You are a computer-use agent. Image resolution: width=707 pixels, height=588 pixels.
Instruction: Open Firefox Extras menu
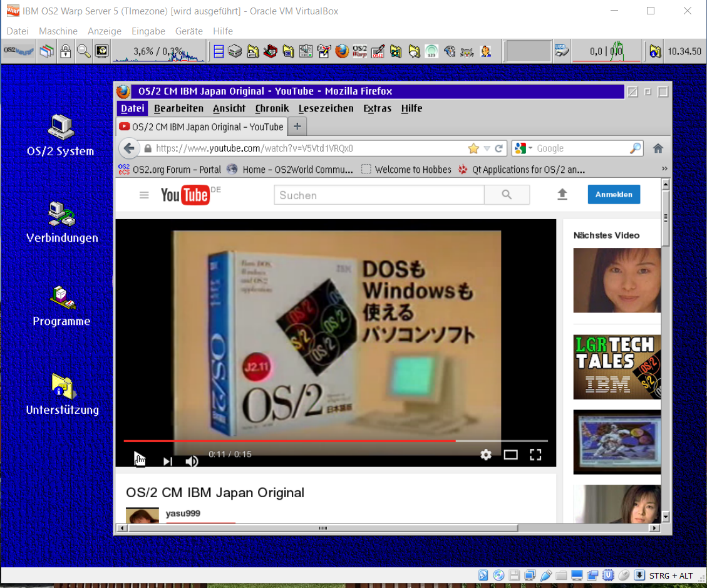tap(378, 108)
